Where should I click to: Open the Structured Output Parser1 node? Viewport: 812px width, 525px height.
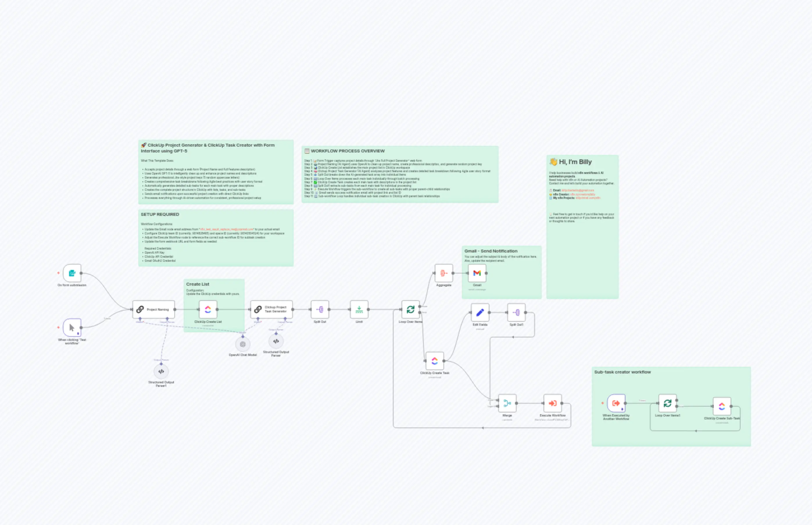pyautogui.click(x=161, y=372)
